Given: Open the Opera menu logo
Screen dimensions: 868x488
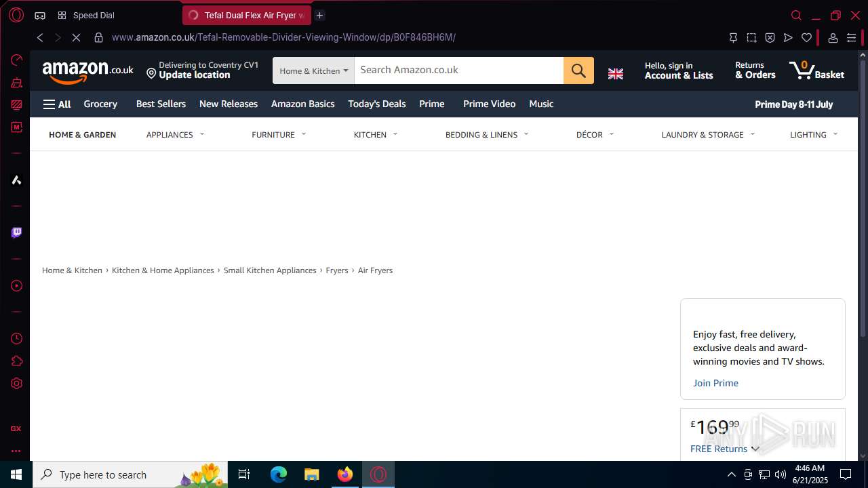Looking at the screenshot, I should coord(16,15).
